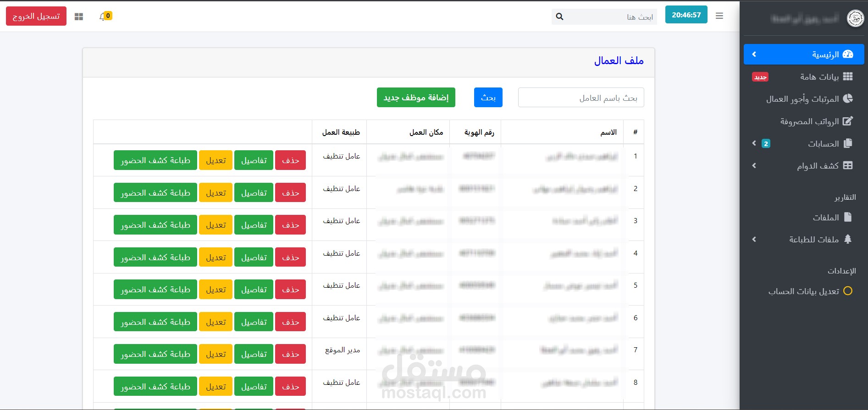Open تعديل بيانات الحساب in the sidebar
Image resolution: width=868 pixels, height=410 pixels.
click(804, 291)
